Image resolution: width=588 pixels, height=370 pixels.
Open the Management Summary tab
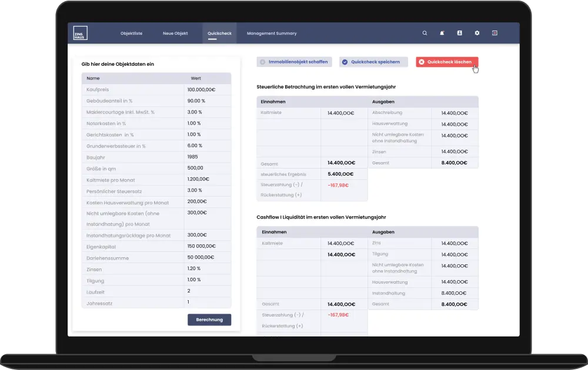pyautogui.click(x=271, y=33)
